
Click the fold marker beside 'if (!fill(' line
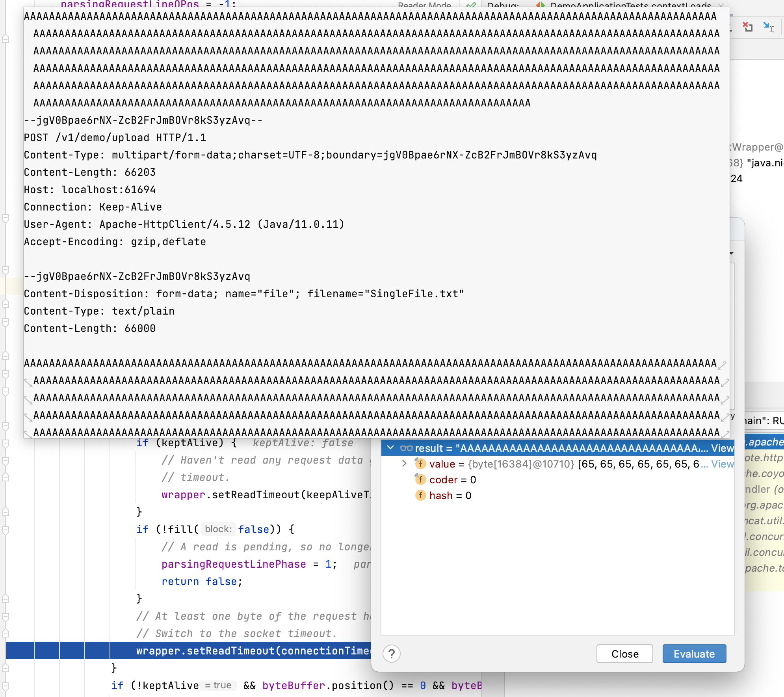pos(6,530)
